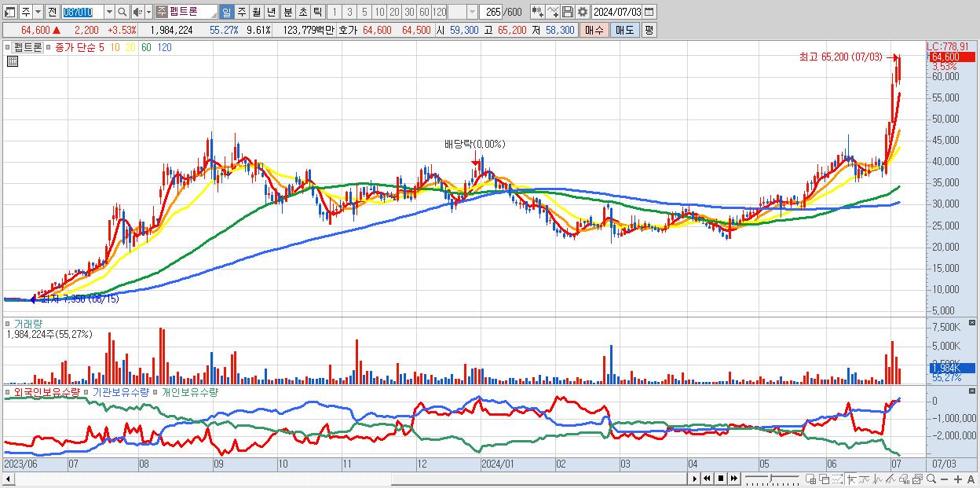Click the 'A' text tool icon
980x488 pixels.
click(971, 479)
